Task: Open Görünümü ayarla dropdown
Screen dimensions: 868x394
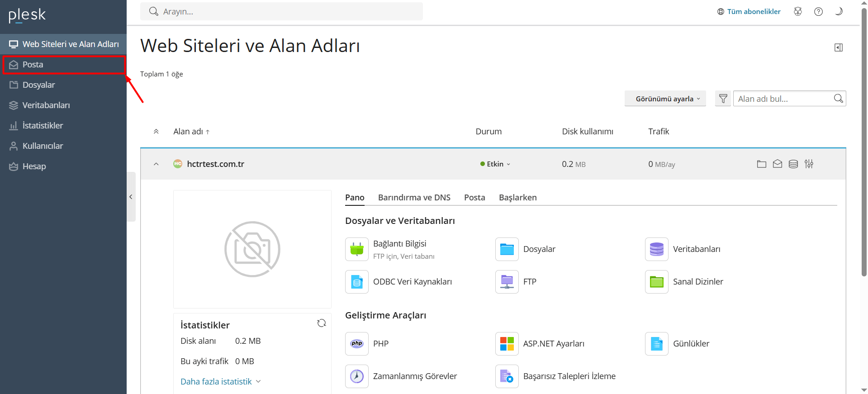Action: [x=665, y=99]
